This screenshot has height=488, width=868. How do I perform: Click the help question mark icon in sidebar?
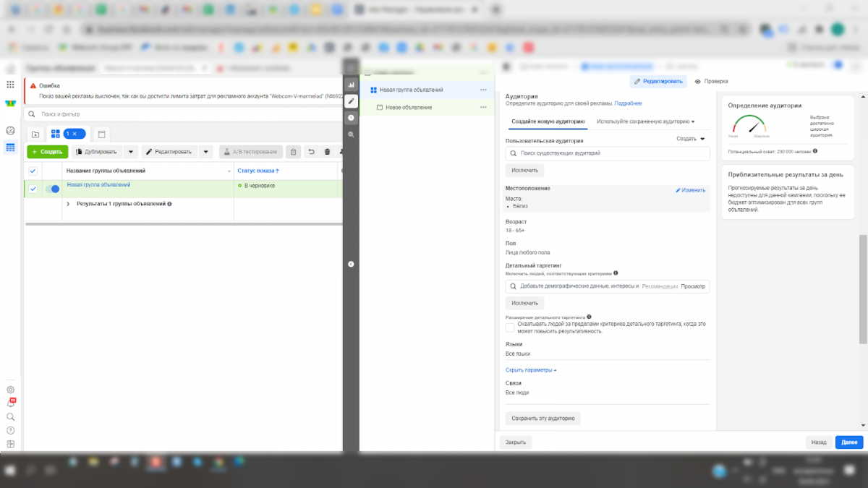(x=11, y=430)
